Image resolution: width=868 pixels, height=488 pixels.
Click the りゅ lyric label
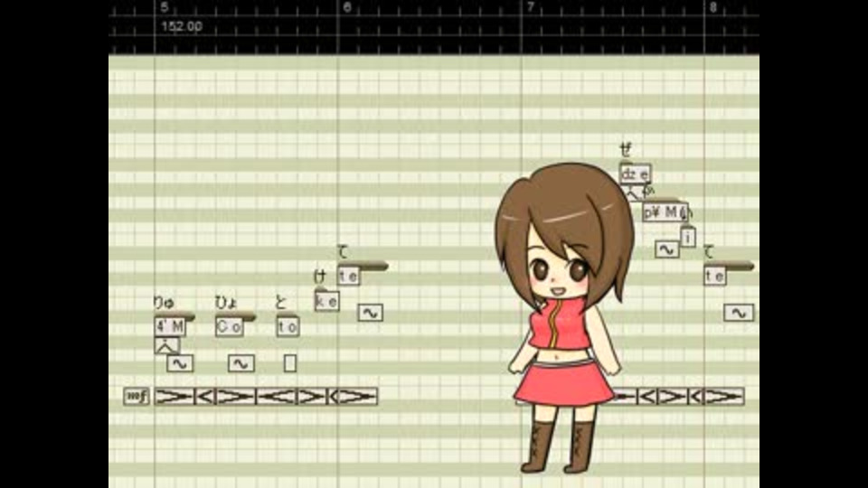pos(164,303)
